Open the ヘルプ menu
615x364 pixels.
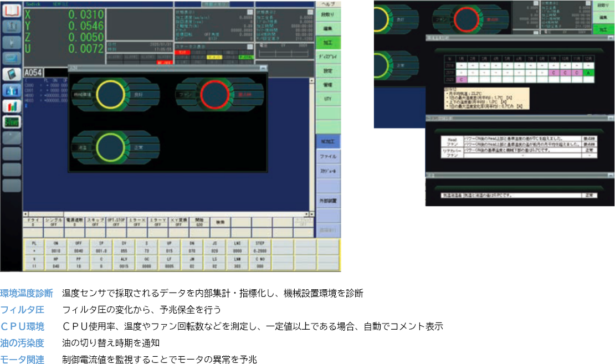(328, 4)
